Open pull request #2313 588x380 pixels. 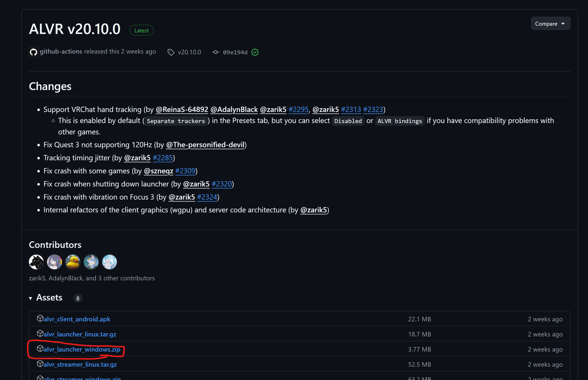(351, 109)
